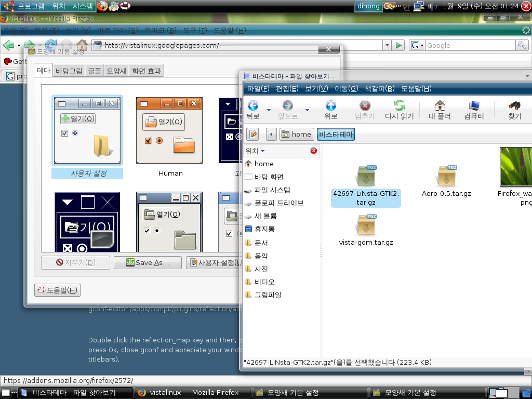
Task: Click the path bar left scroll arrow
Action: [x=271, y=135]
